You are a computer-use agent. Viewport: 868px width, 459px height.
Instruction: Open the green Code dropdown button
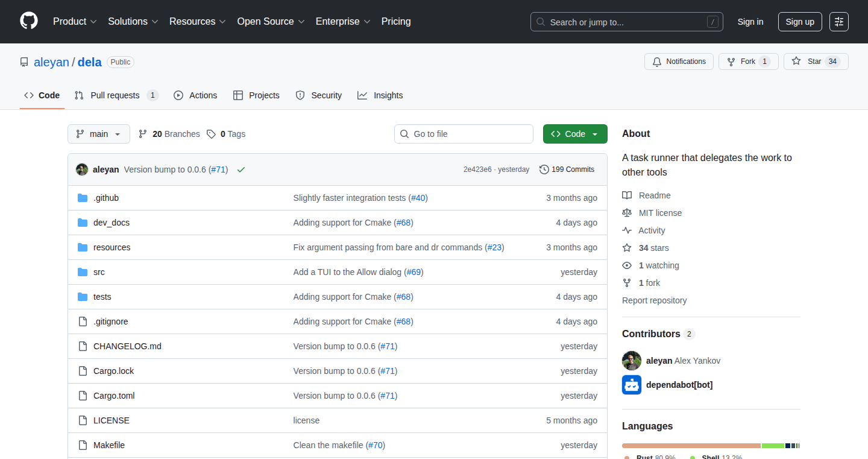(x=575, y=134)
